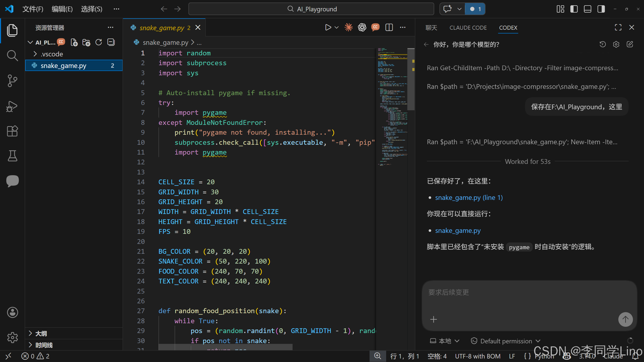Image resolution: width=644 pixels, height=362 pixels.
Task: Open the 编辑(E) menu
Action: 62,9
